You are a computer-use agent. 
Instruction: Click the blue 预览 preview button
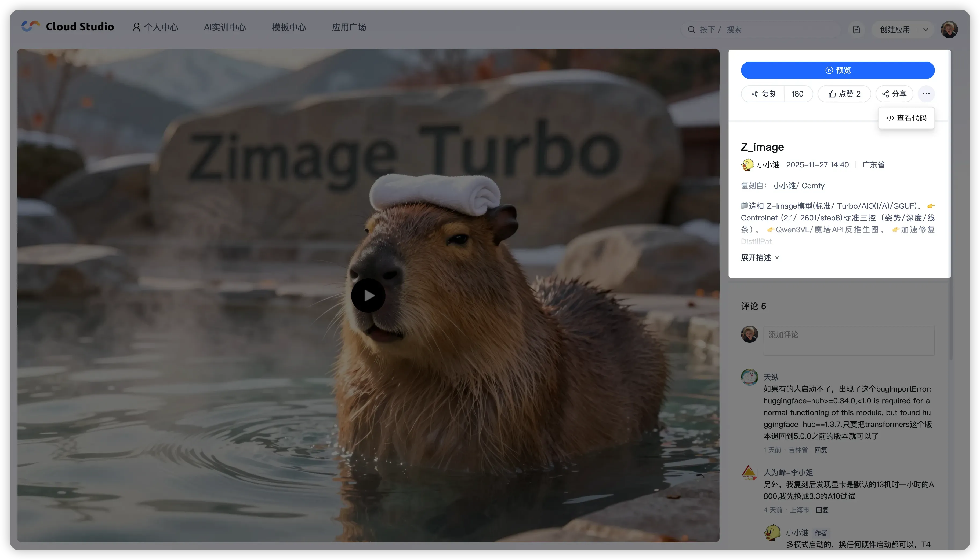point(838,70)
